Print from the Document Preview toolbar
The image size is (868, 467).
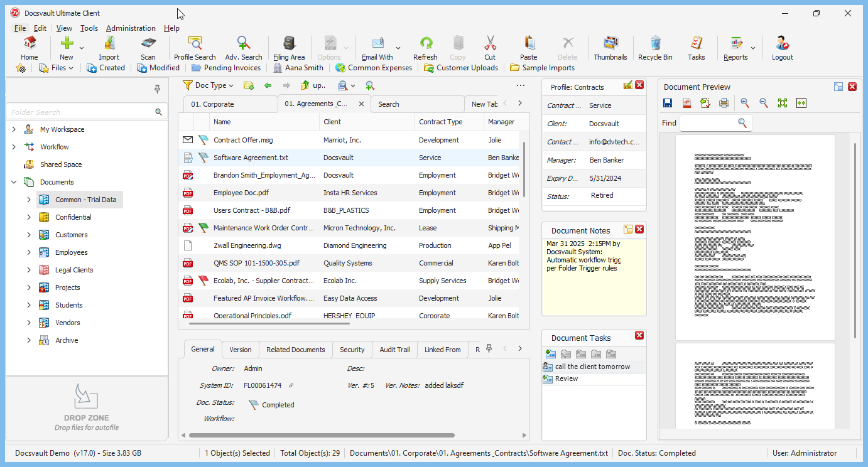pos(724,103)
